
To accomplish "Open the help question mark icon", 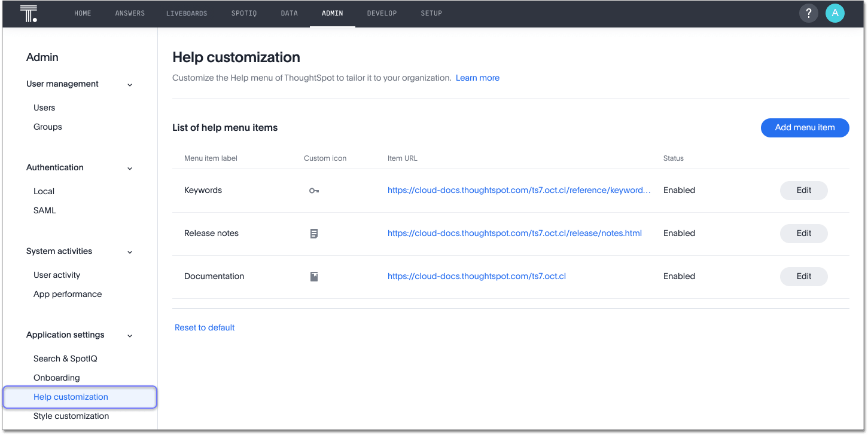I will pyautogui.click(x=808, y=13).
